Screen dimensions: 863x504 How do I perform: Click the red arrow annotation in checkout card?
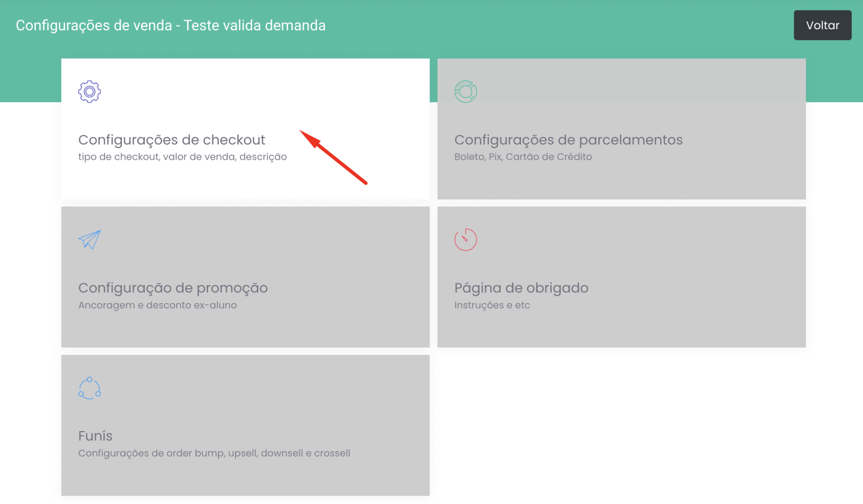click(333, 157)
